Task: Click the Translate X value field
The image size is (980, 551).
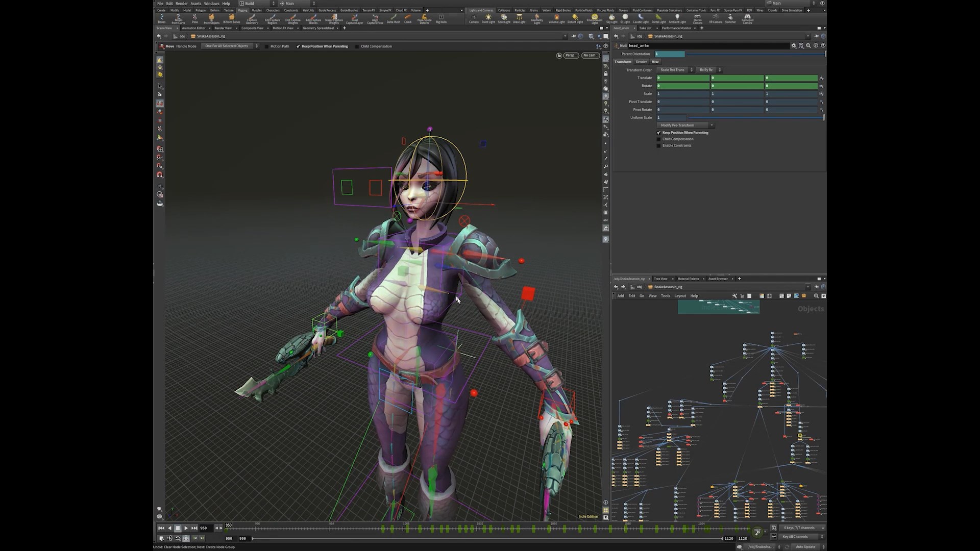Action: pos(683,78)
